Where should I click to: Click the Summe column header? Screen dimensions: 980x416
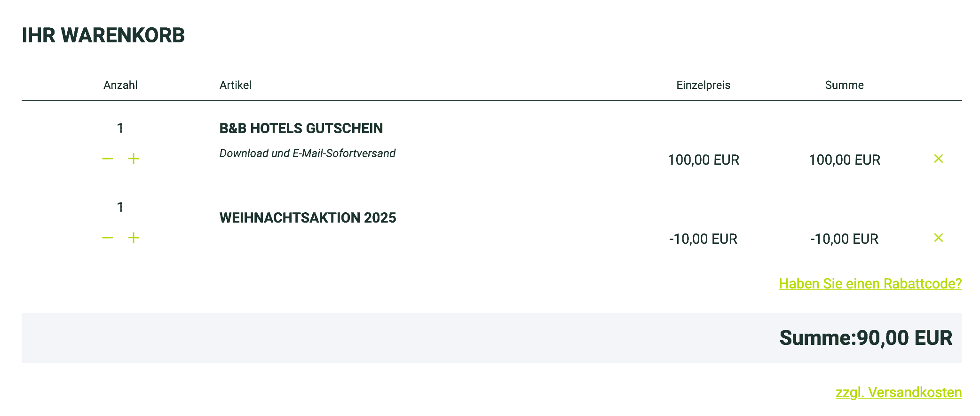tap(844, 85)
